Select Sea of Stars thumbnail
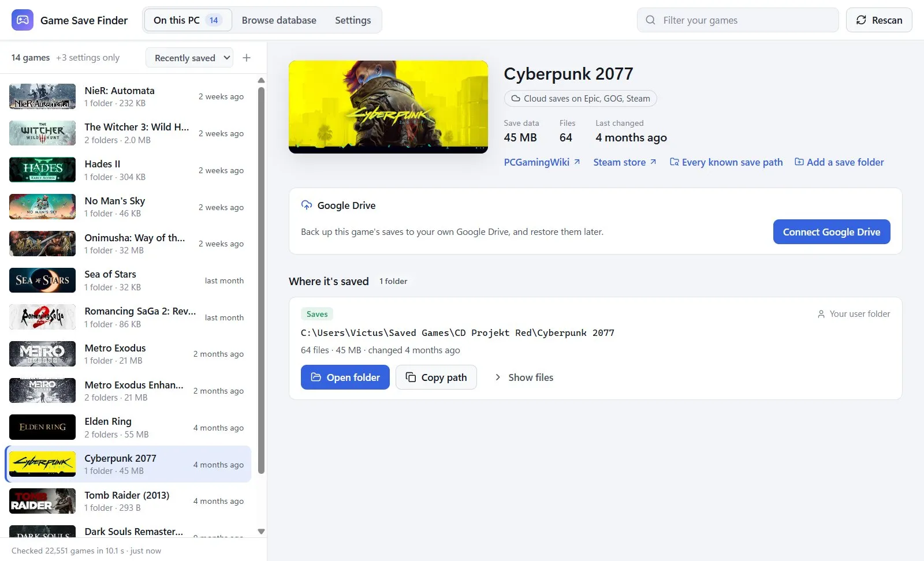Screen dimensions: 924x561 (42, 280)
